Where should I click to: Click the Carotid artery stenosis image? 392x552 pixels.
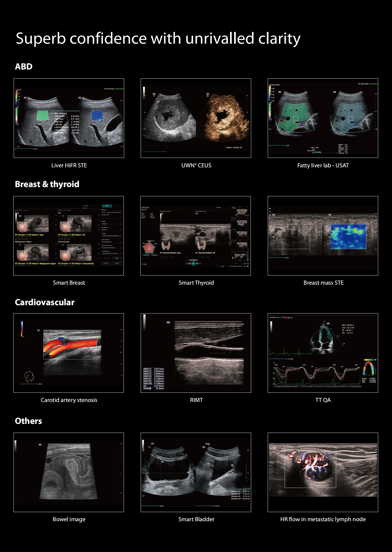(69, 353)
